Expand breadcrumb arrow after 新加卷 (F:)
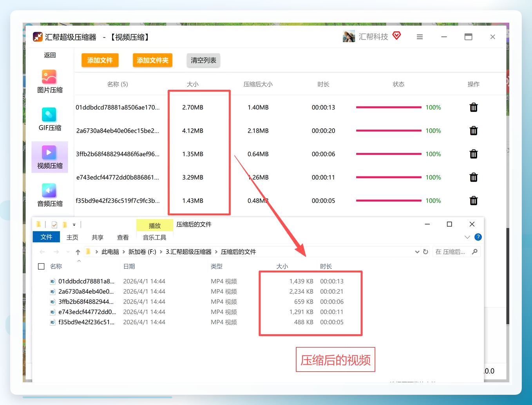The image size is (532, 405). 161,252
